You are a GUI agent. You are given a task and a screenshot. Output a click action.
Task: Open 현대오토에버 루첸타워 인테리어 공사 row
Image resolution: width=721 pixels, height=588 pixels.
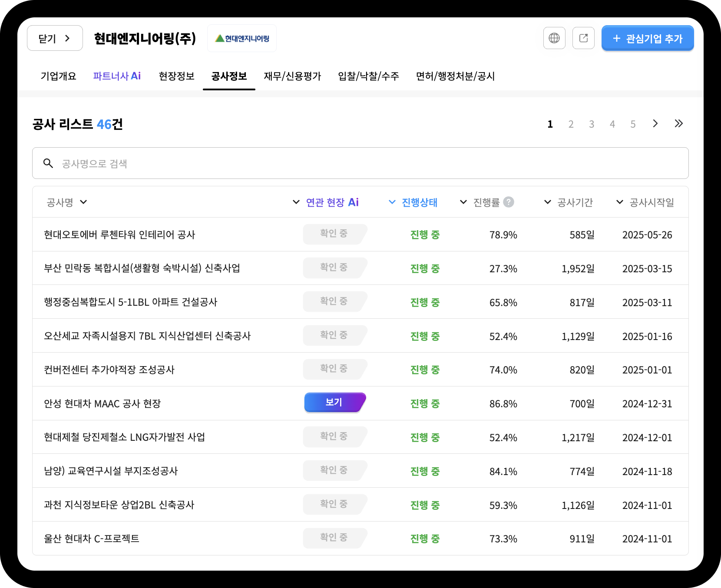(360, 235)
